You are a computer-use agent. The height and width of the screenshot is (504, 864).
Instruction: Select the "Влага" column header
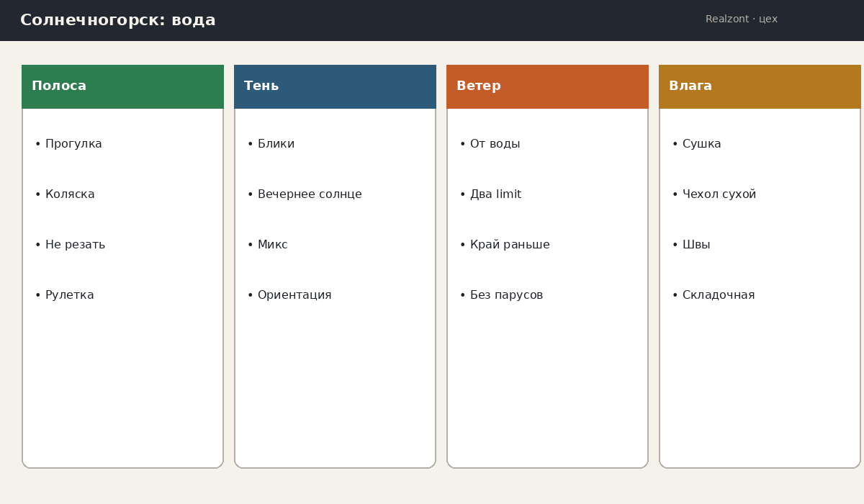[760, 86]
